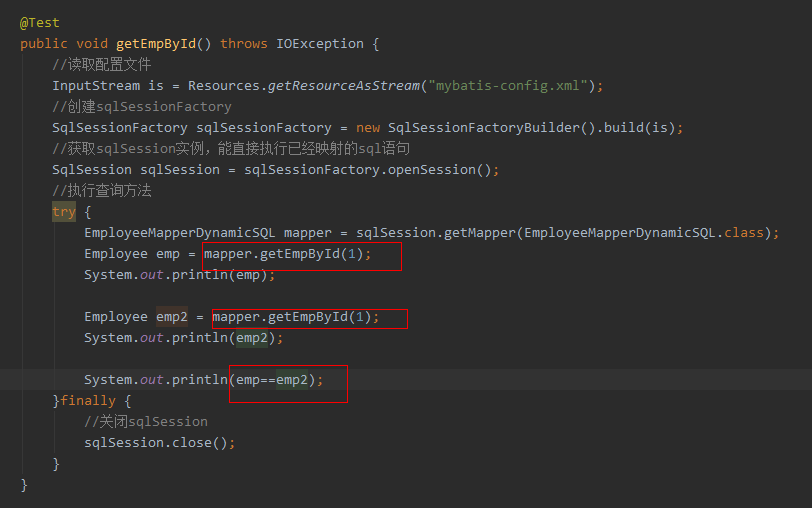Click the getEmpById method name in declaration

(x=156, y=44)
